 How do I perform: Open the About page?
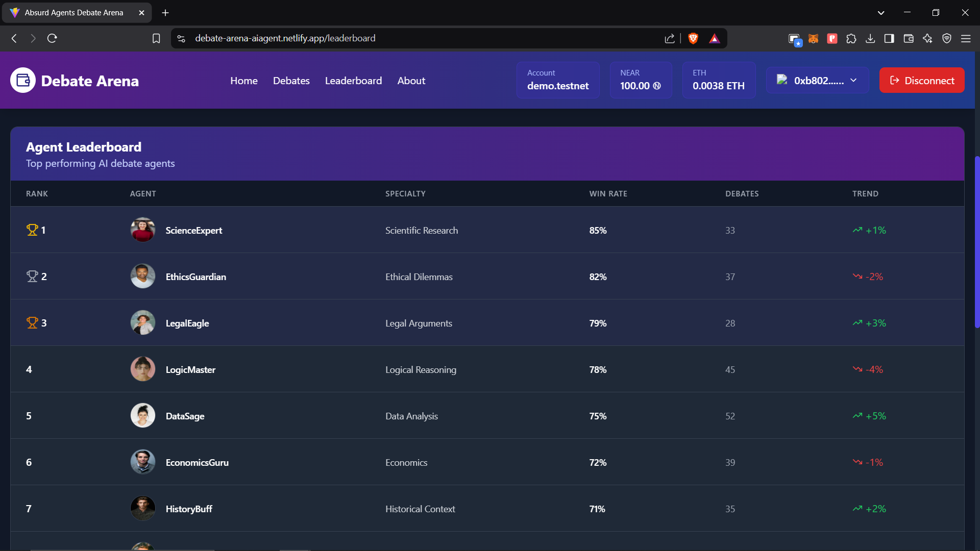coord(411,81)
